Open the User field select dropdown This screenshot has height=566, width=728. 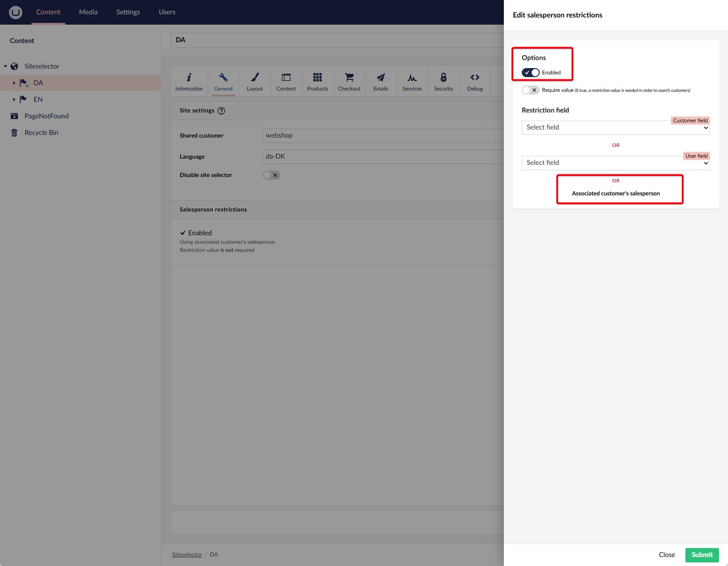coord(616,163)
